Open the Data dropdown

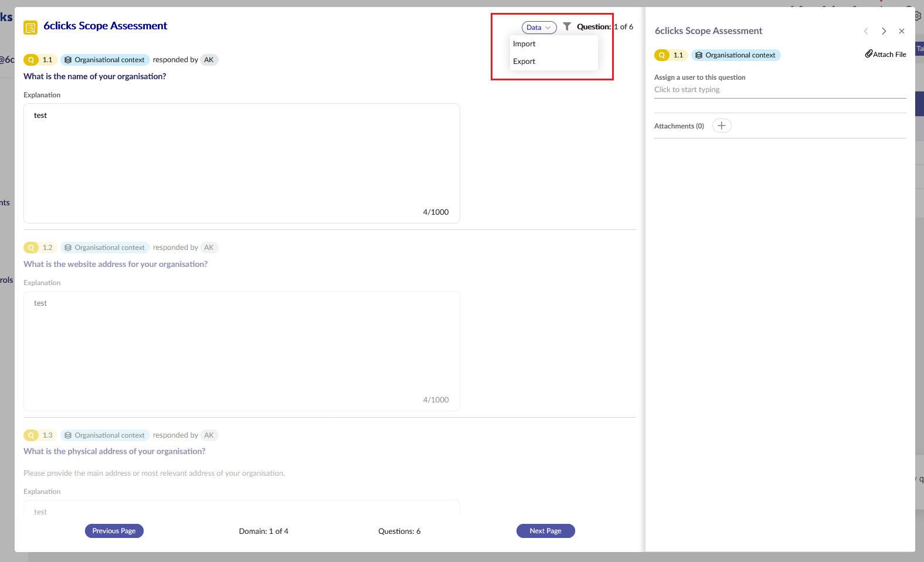pos(539,28)
